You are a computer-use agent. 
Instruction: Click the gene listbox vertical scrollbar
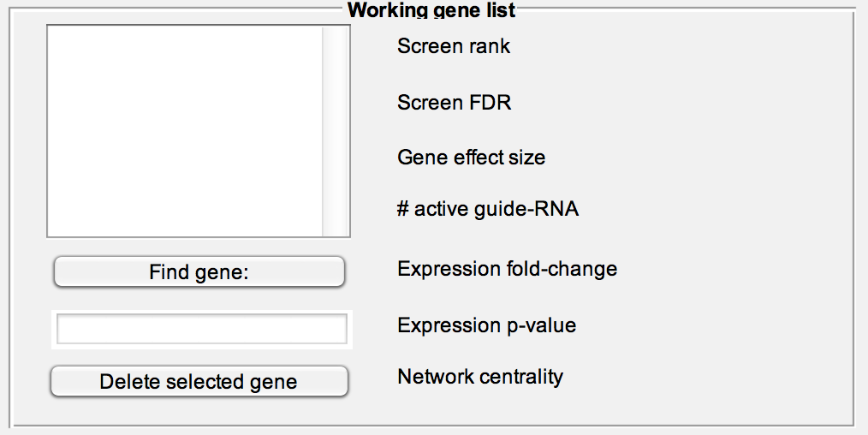click(x=336, y=130)
